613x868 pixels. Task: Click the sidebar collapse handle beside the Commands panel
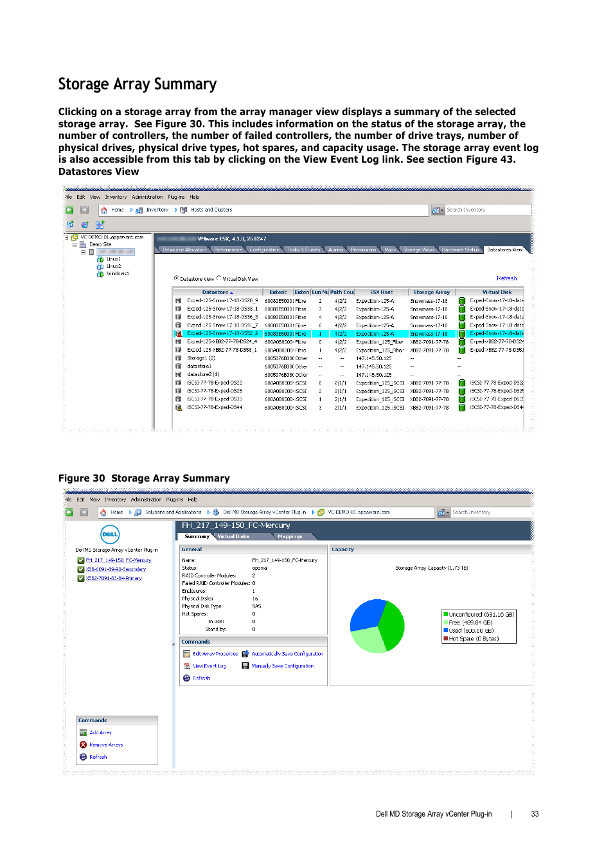[173, 644]
